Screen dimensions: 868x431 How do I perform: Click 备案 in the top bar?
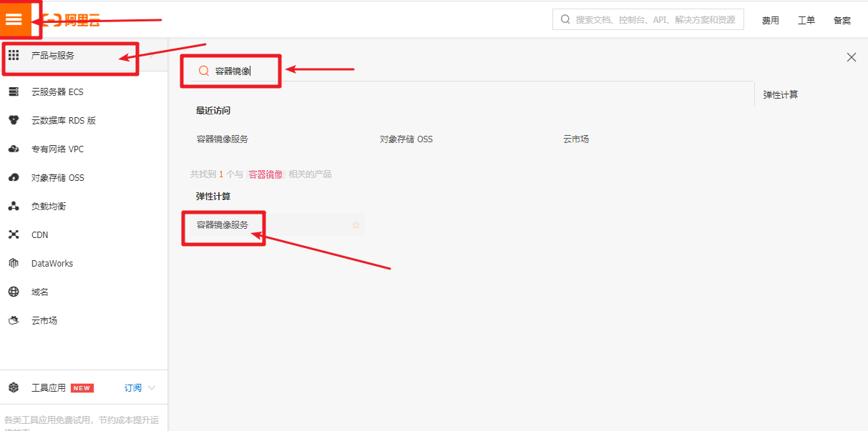click(842, 21)
